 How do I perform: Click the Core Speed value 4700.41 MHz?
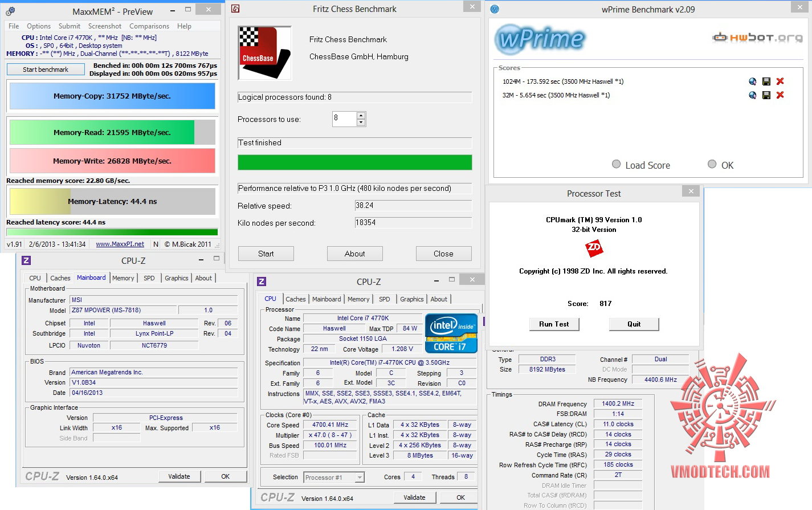coord(330,425)
